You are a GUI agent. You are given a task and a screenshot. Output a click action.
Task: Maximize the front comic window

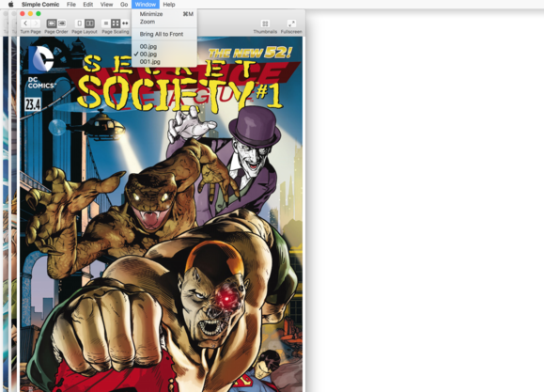click(x=39, y=13)
